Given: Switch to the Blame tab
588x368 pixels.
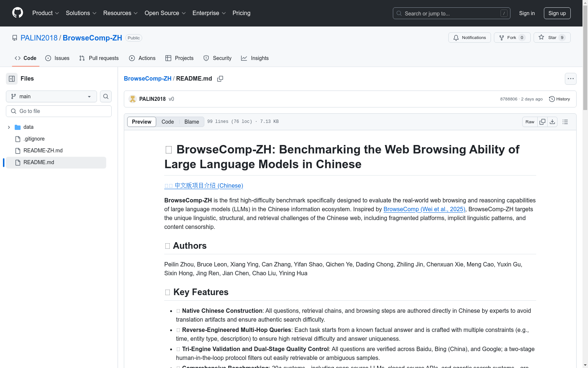Looking at the screenshot, I should click(191, 121).
